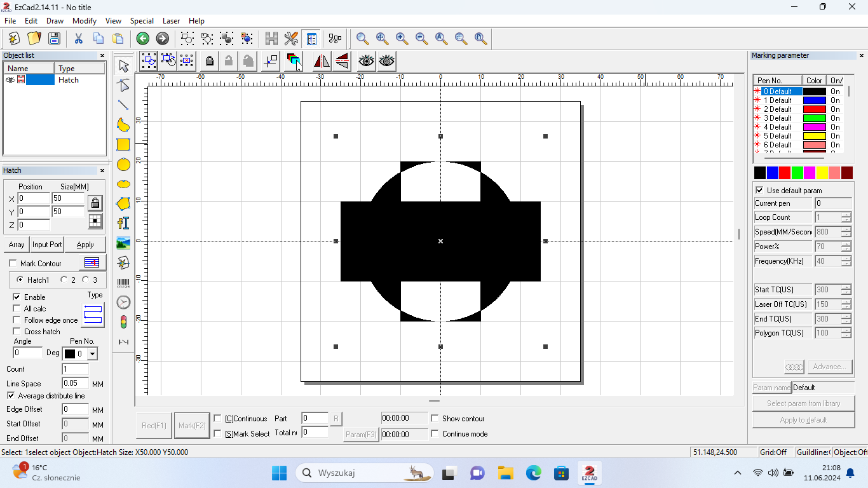Undo with the green left arrow
Viewport: 868px width, 488px height.
[143, 38]
